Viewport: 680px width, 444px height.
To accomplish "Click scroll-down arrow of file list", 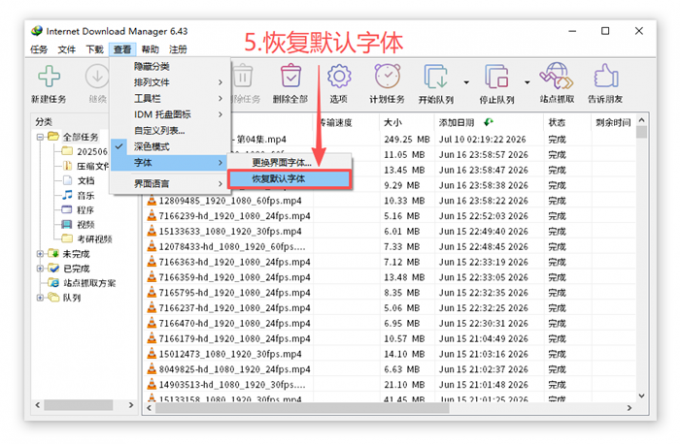I will coord(641,395).
